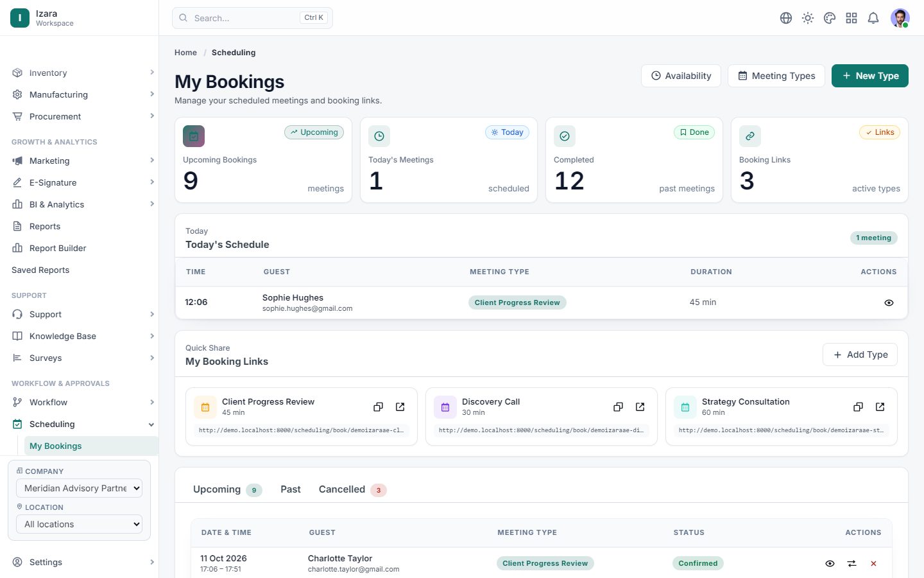Screen dimensions: 924x578
Task: Switch to the Past tab
Action: click(291, 489)
